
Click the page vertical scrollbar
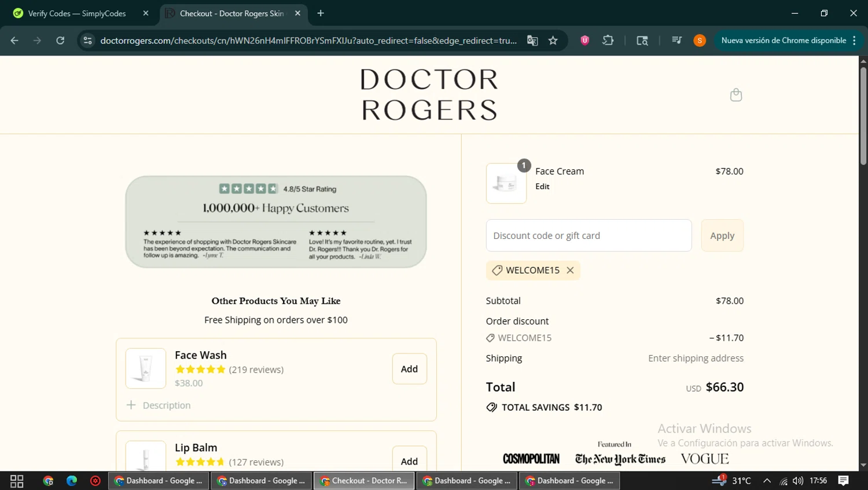coord(863,116)
